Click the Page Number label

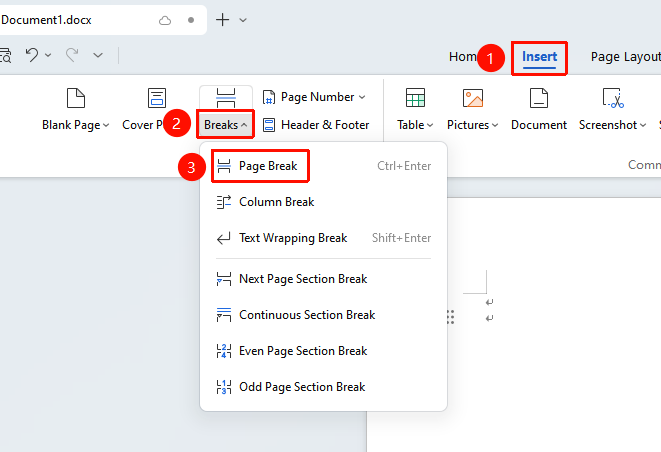317,97
